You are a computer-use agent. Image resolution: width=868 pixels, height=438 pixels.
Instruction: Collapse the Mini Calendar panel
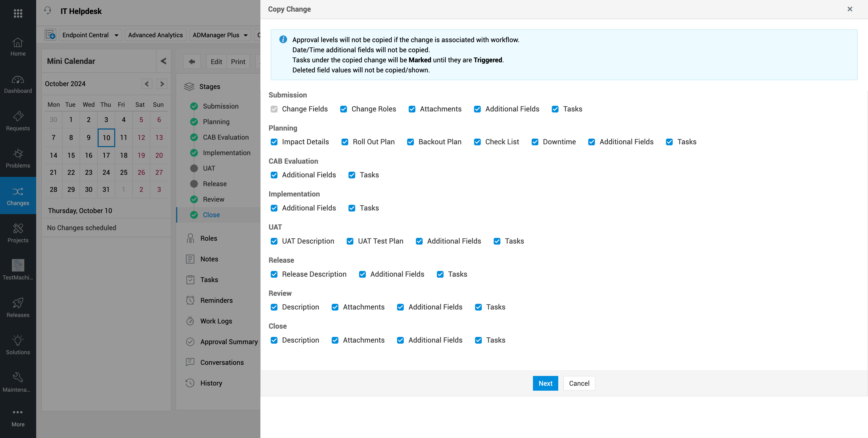click(164, 61)
